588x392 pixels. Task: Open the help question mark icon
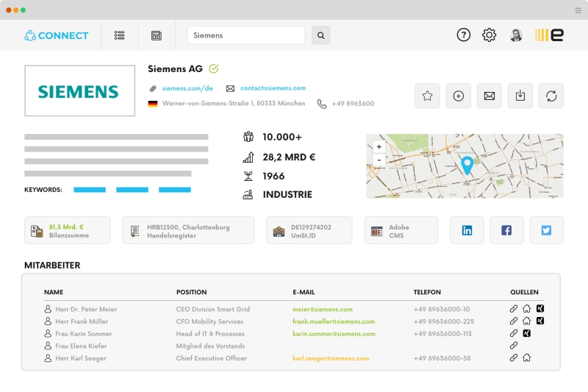click(x=463, y=35)
